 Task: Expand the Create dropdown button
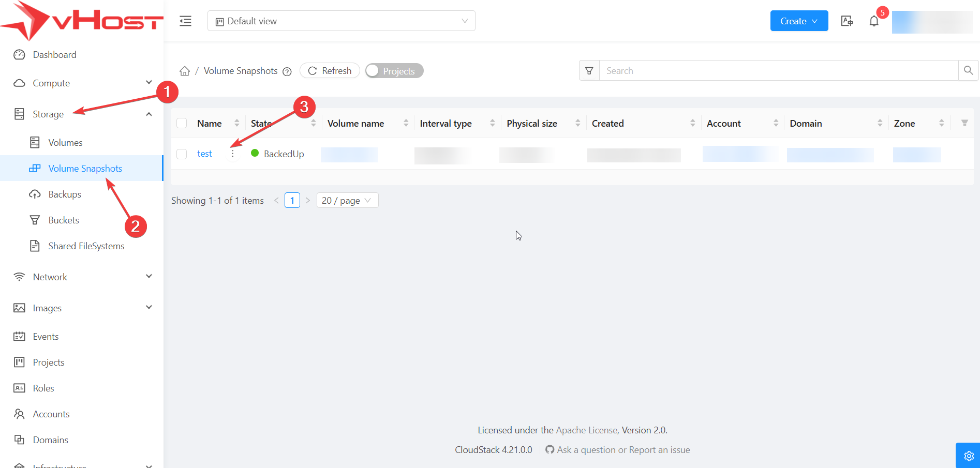pyautogui.click(x=798, y=21)
